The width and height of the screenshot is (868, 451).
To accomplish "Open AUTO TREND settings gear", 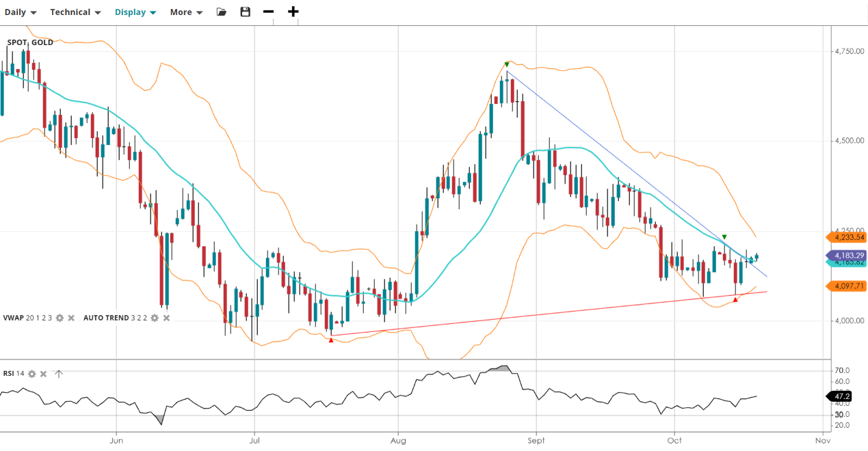I will 155,318.
